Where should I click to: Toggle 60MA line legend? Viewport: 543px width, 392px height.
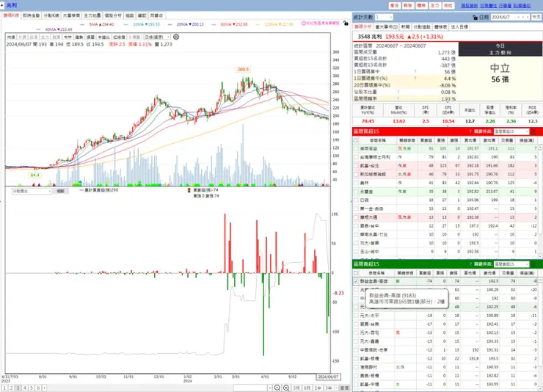coord(229,24)
